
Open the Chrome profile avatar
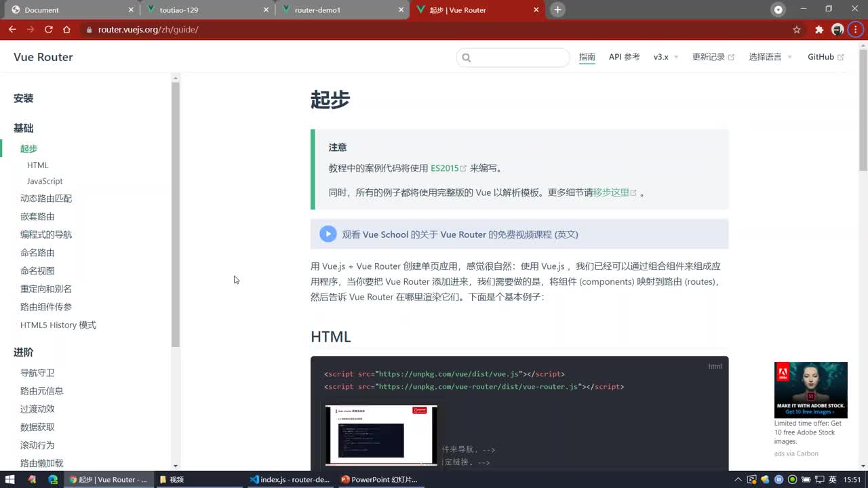click(x=837, y=29)
